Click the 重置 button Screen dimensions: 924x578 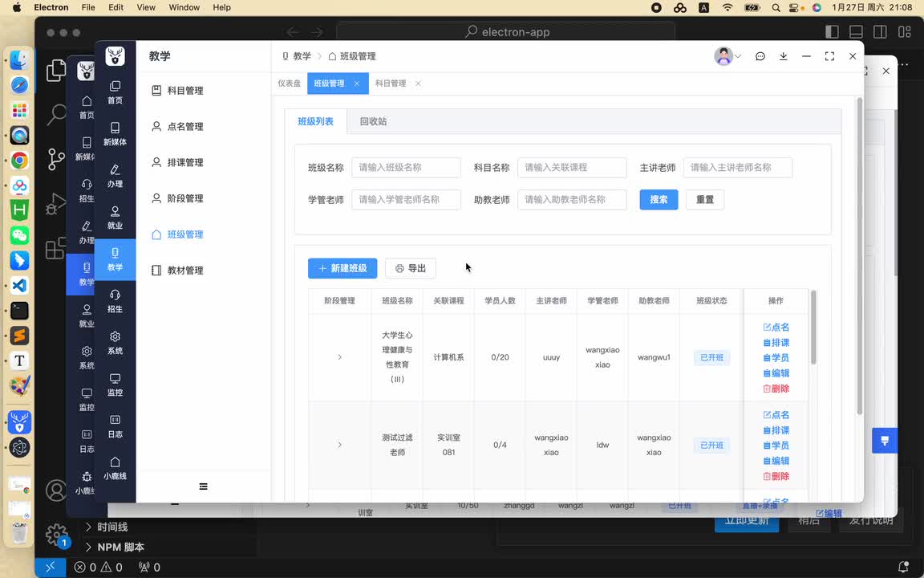(705, 199)
